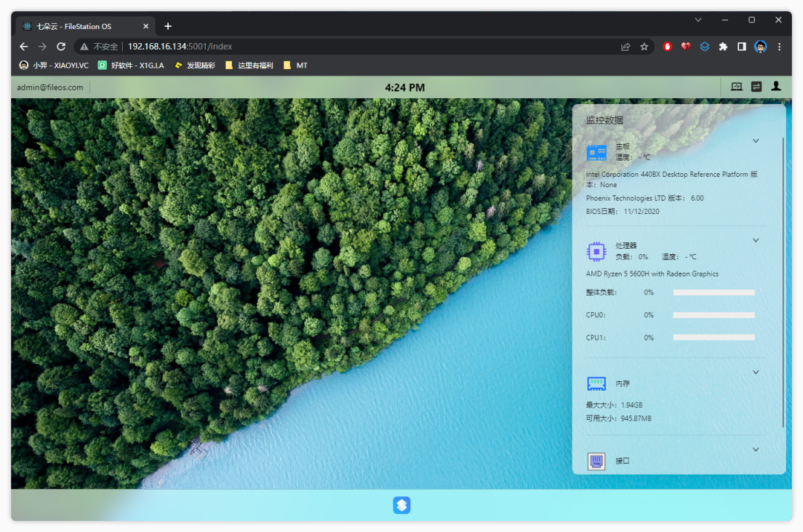The image size is (803, 532).
Task: Collapse the processor (处理器) section
Action: (755, 240)
